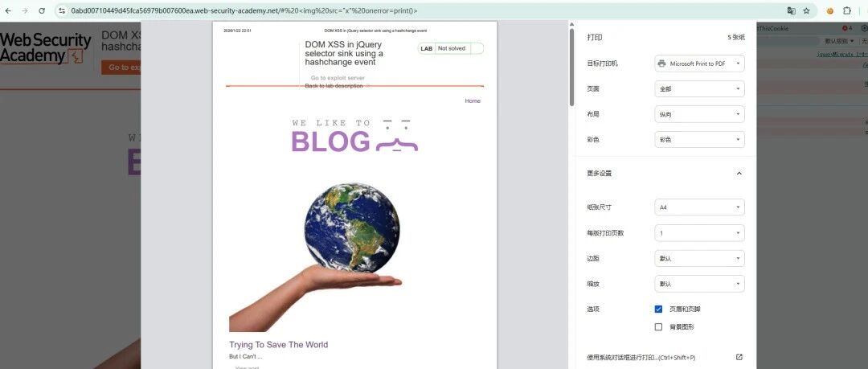
Task: Click the 打印 dialog title
Action: (595, 38)
